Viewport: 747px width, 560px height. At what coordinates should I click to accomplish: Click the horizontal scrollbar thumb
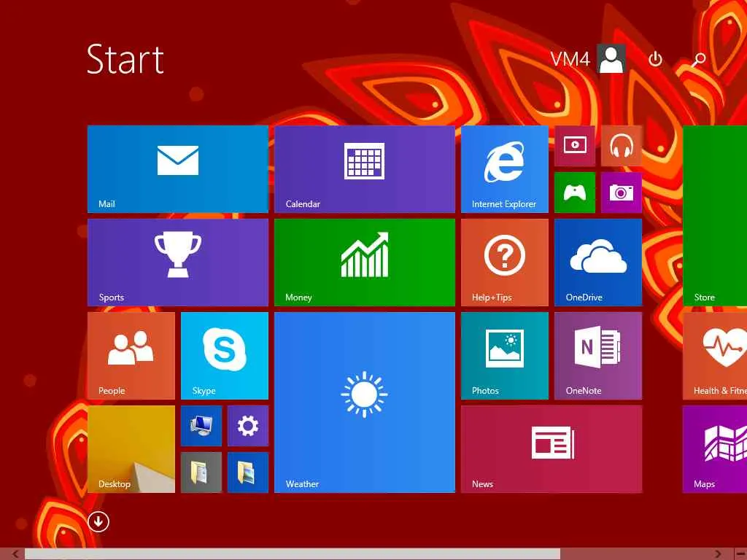(x=292, y=554)
